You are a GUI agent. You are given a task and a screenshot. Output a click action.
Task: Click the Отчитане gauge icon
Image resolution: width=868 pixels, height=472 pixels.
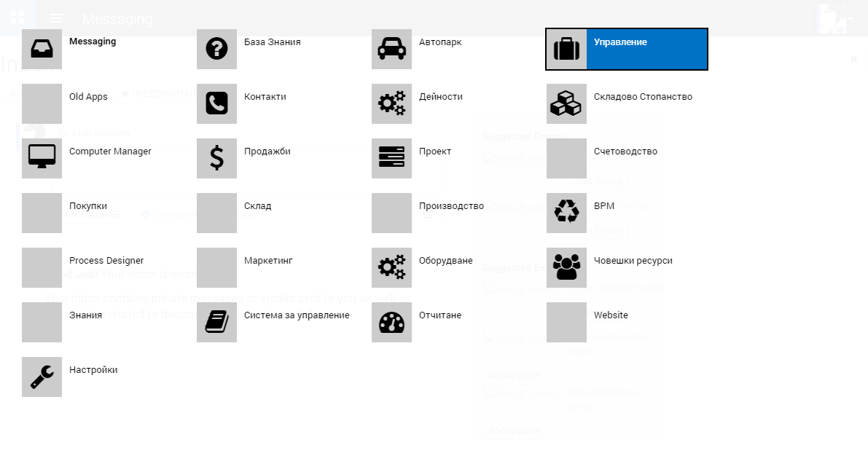(391, 323)
